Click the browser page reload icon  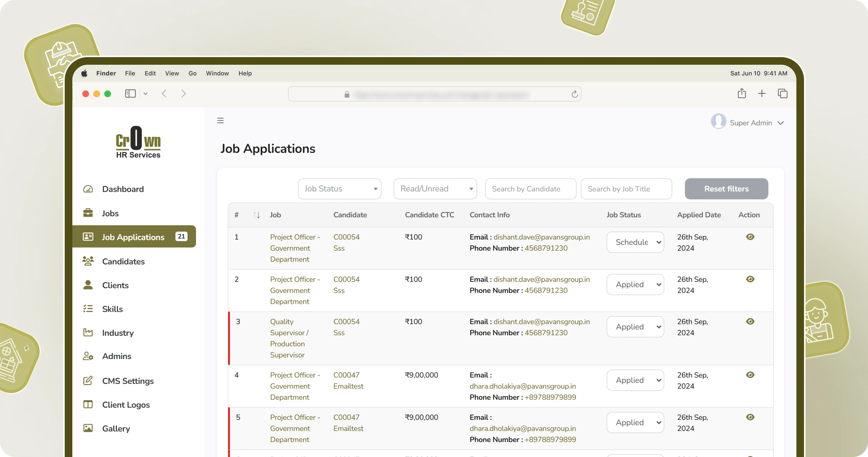click(575, 94)
